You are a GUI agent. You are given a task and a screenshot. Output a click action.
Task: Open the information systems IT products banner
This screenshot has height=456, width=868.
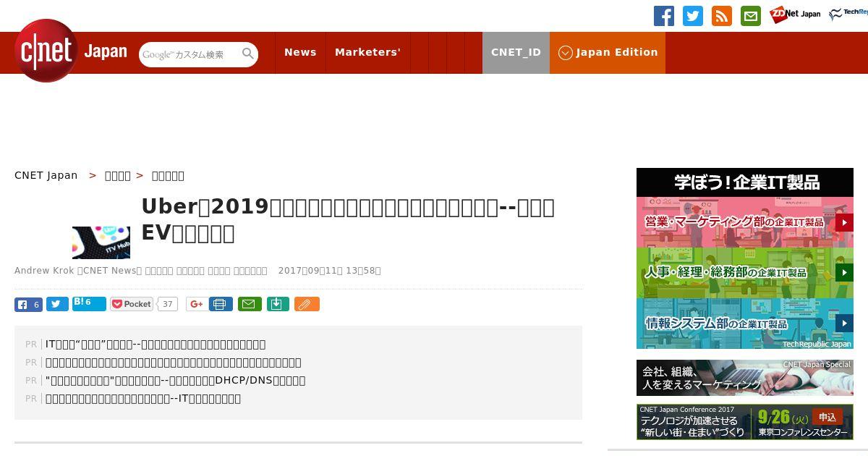coord(745,324)
